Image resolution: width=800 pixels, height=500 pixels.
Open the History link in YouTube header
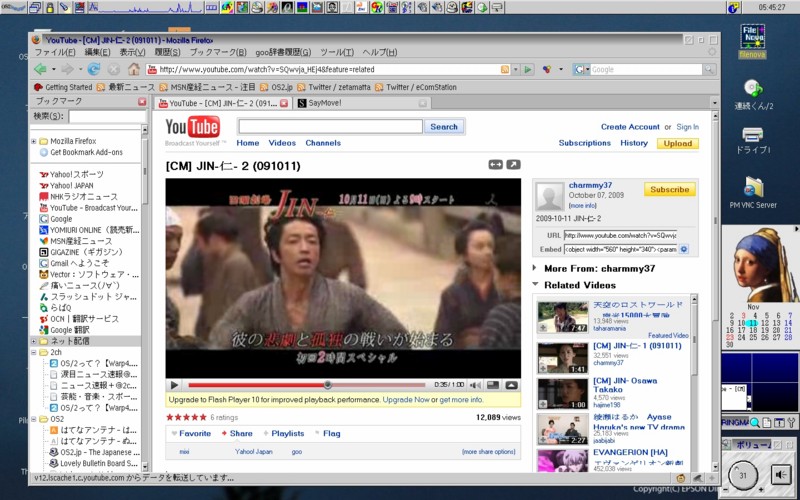point(634,143)
